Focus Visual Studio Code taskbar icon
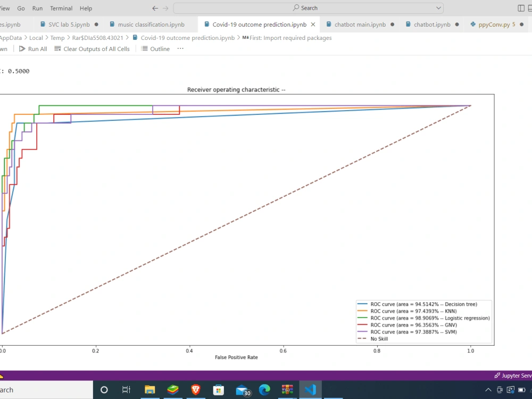Image resolution: width=532 pixels, height=399 pixels. [x=311, y=390]
